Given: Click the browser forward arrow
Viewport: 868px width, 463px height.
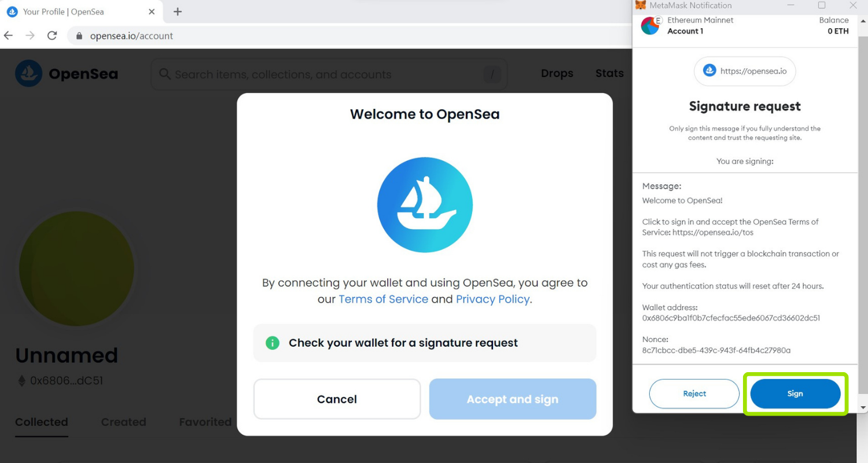Looking at the screenshot, I should [x=30, y=35].
